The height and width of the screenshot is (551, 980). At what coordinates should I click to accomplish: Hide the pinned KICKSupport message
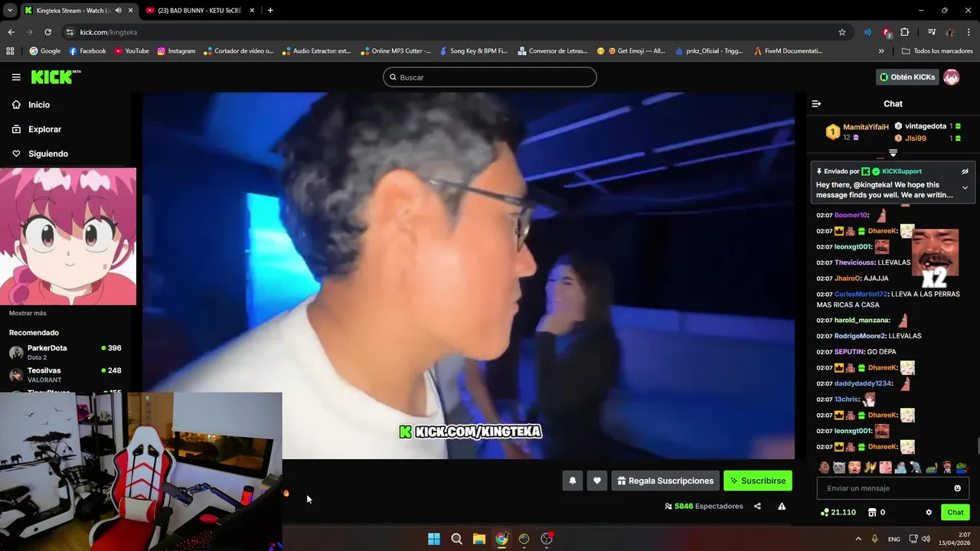(965, 171)
